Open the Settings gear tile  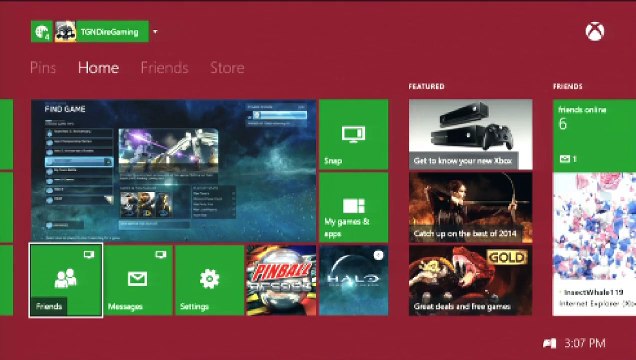click(x=210, y=280)
